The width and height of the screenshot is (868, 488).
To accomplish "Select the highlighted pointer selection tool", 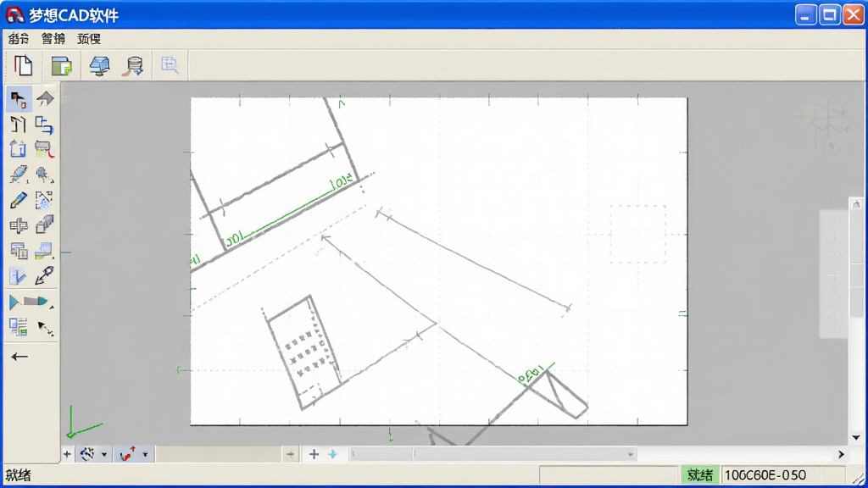I will [x=19, y=100].
